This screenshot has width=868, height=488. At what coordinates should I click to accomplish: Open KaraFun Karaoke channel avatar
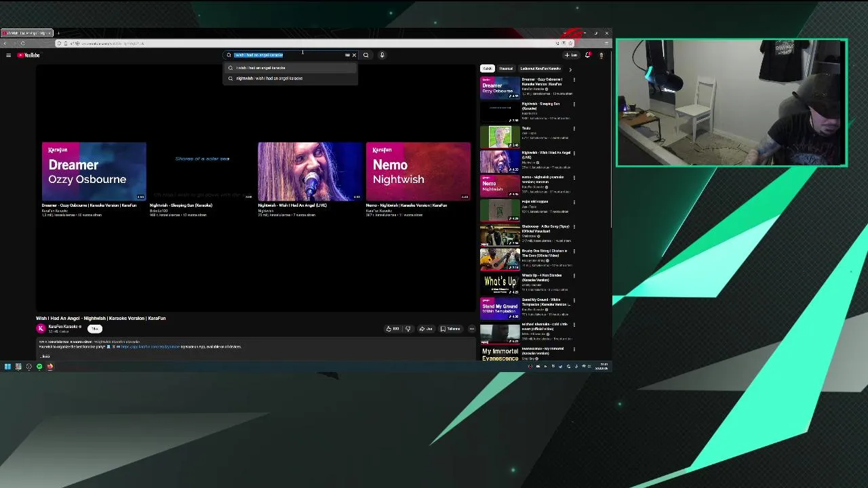(x=41, y=329)
